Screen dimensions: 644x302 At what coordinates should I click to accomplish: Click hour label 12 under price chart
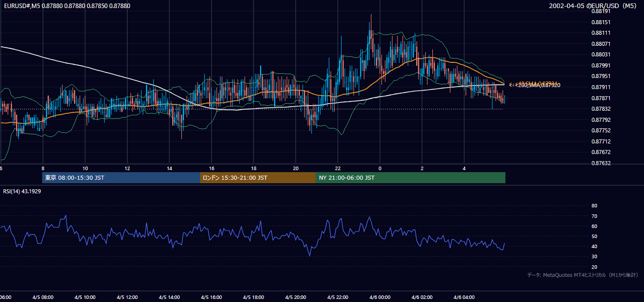(127, 168)
